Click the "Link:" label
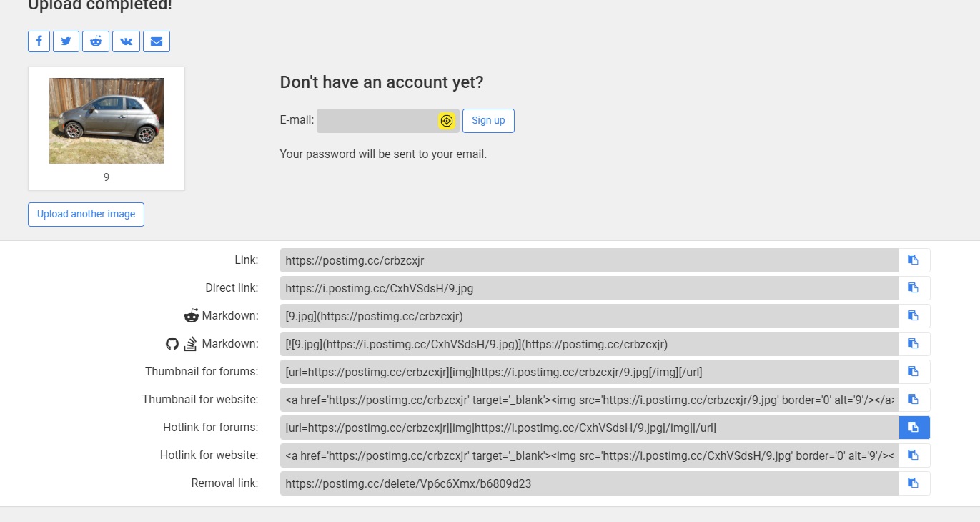This screenshot has height=522, width=980. pyautogui.click(x=247, y=260)
